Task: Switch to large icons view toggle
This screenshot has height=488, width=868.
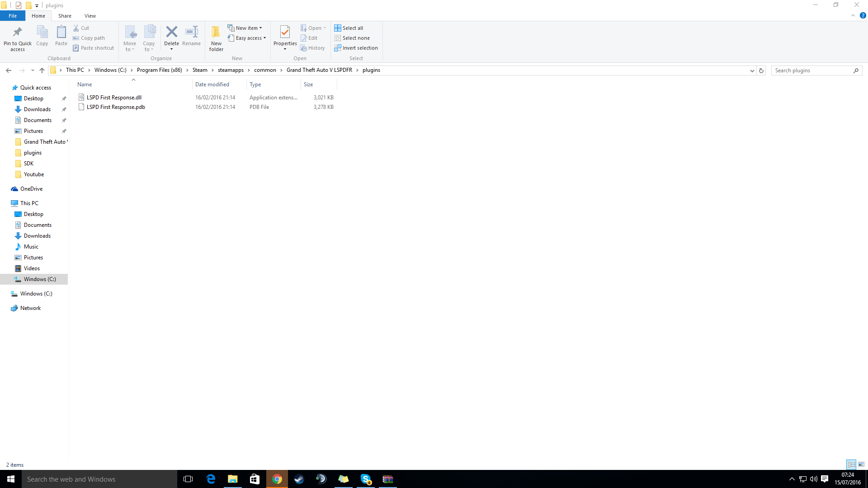Action: [861, 465]
